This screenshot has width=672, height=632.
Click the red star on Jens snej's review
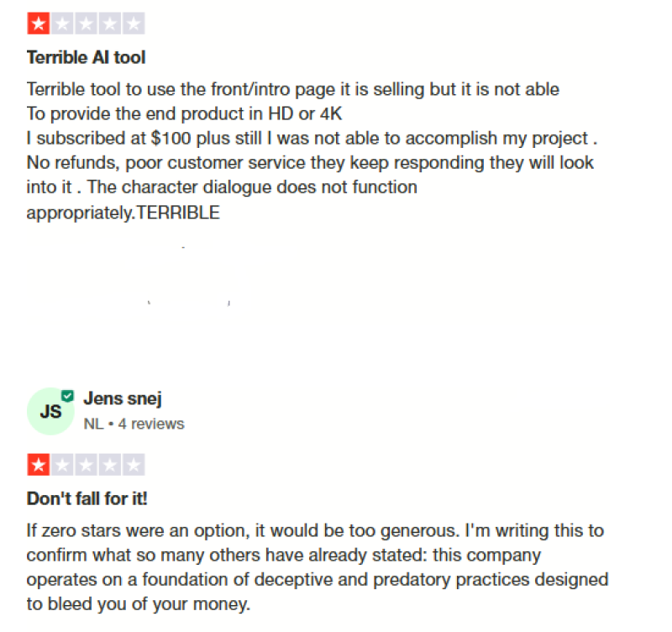pyautogui.click(x=39, y=465)
